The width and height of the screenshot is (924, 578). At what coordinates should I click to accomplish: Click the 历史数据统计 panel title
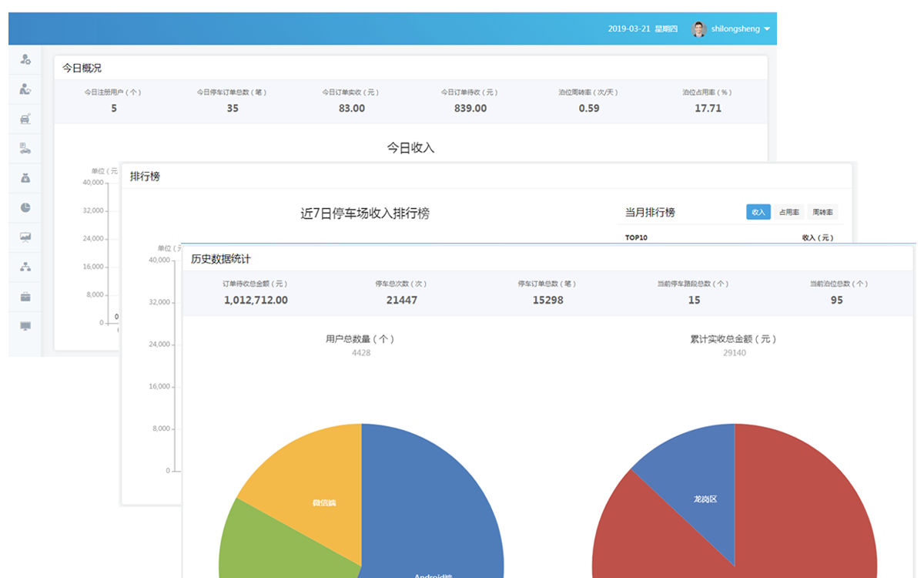(x=221, y=259)
